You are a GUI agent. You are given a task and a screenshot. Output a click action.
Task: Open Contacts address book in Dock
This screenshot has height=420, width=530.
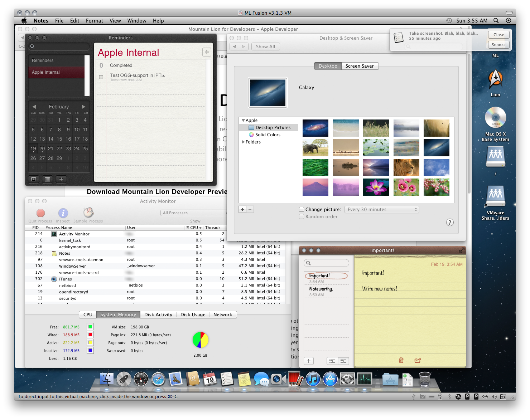pyautogui.click(x=193, y=379)
